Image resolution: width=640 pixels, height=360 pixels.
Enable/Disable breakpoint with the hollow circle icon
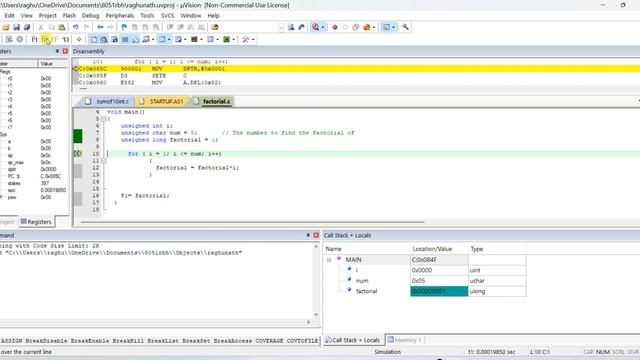pos(345,27)
